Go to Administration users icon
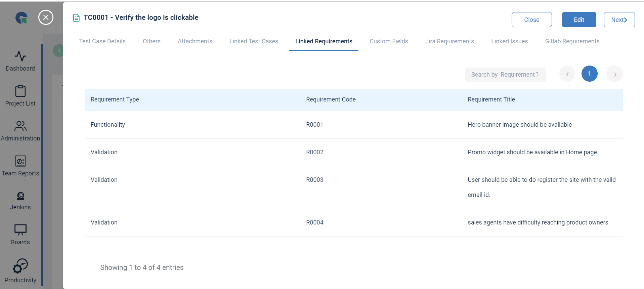The width and height of the screenshot is (644, 289). pos(20,126)
